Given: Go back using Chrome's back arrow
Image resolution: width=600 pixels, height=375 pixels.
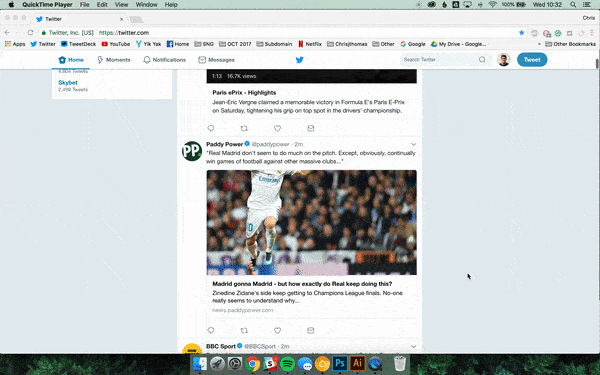Looking at the screenshot, I should click(7, 33).
